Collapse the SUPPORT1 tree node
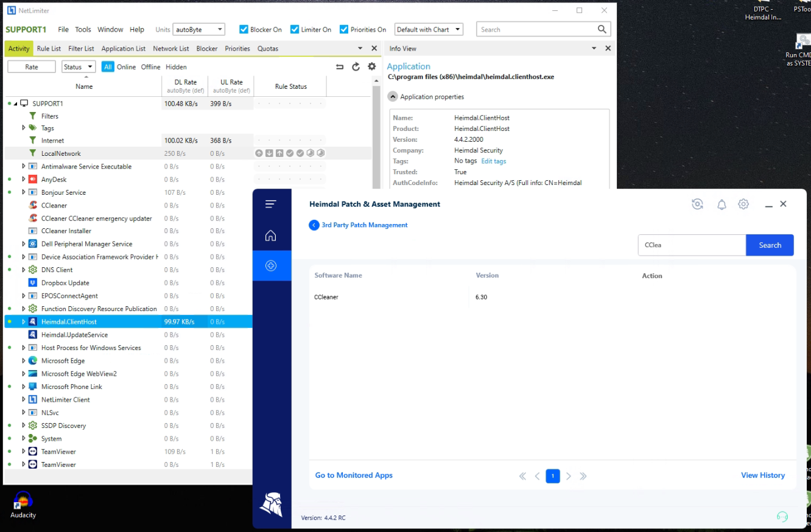The height and width of the screenshot is (532, 811). pyautogui.click(x=16, y=103)
